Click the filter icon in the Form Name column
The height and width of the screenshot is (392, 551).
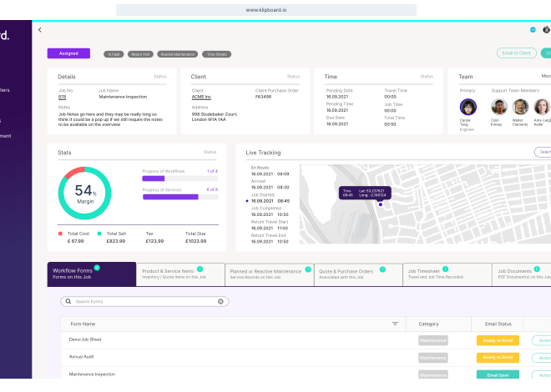coord(395,324)
